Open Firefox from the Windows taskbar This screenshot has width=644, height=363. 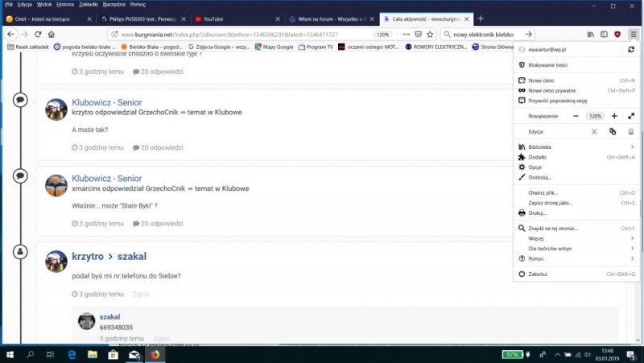[x=155, y=354]
